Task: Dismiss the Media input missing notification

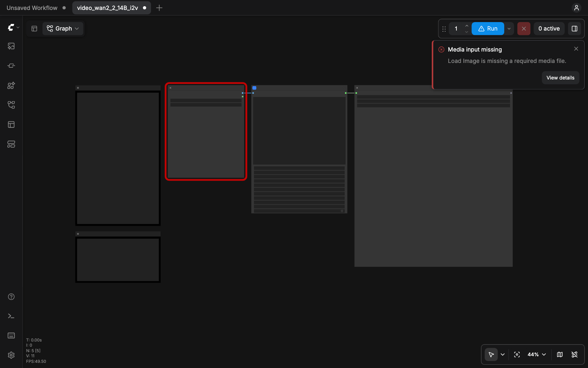Action: (576, 49)
